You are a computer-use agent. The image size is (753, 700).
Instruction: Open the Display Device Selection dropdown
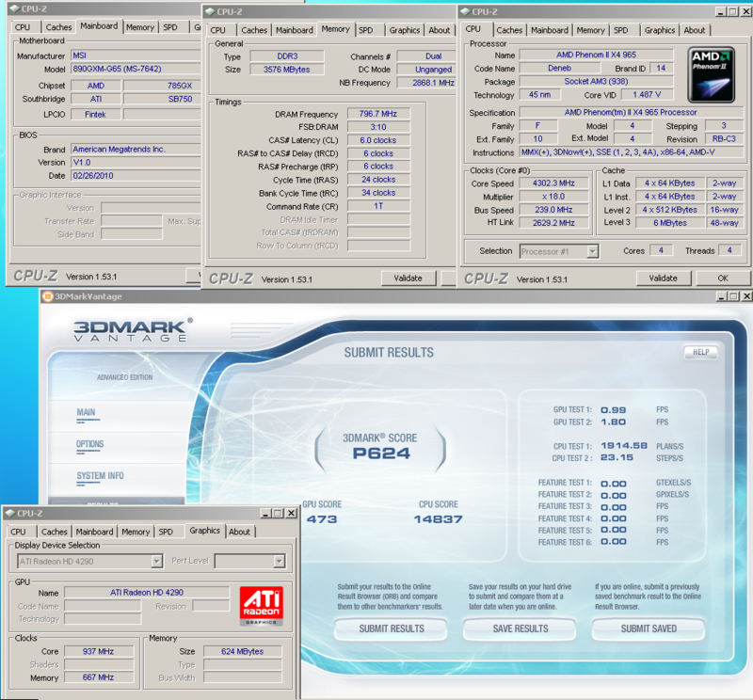[x=156, y=562]
